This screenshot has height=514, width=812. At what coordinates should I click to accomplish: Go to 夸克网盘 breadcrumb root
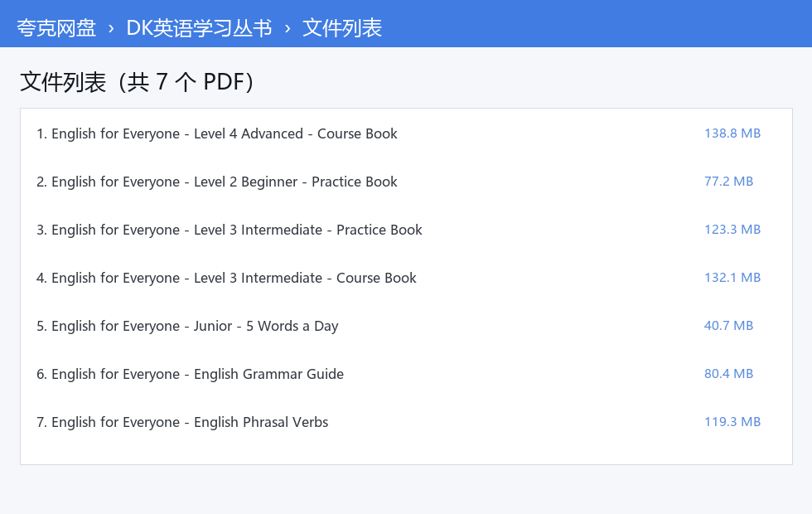coord(56,28)
